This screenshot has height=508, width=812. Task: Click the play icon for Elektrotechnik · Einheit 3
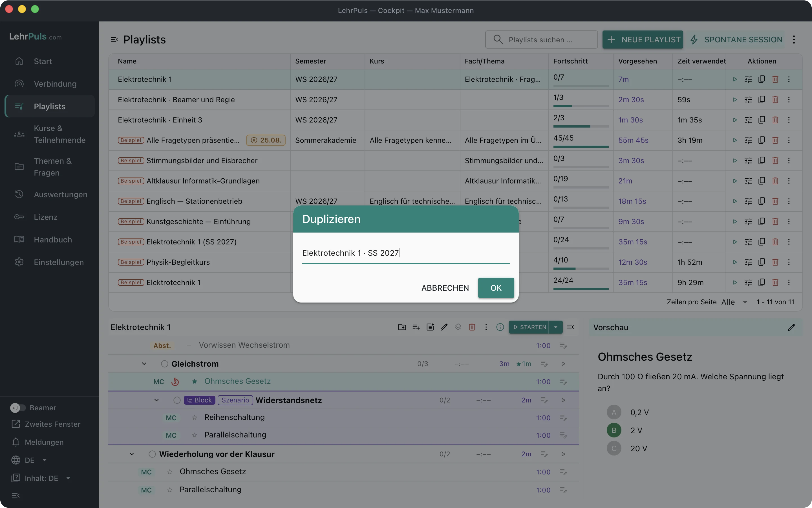(735, 120)
